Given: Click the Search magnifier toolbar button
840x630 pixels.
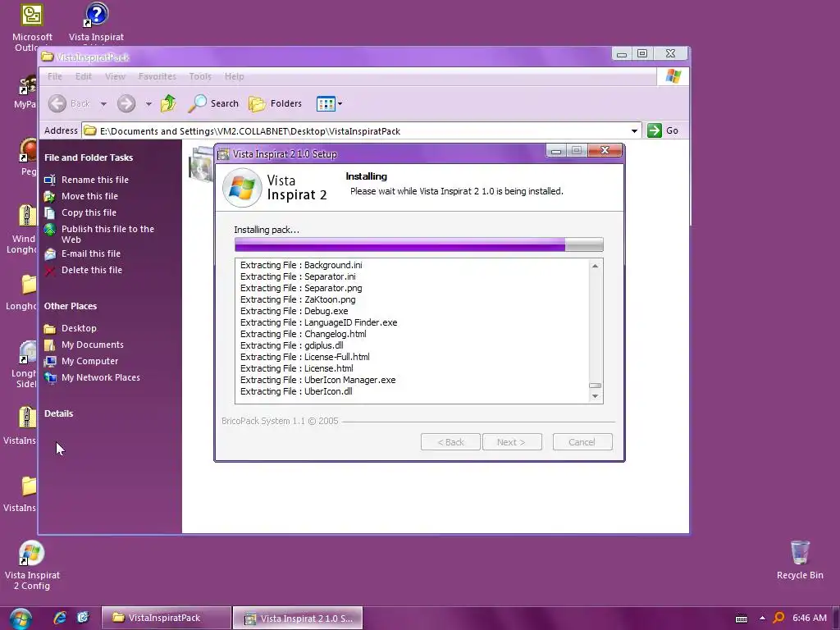Looking at the screenshot, I should click(x=212, y=103).
